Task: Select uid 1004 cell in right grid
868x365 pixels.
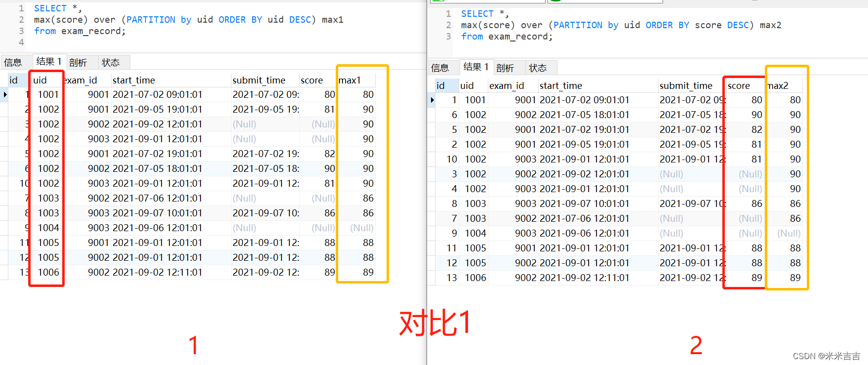Action: 473,233
